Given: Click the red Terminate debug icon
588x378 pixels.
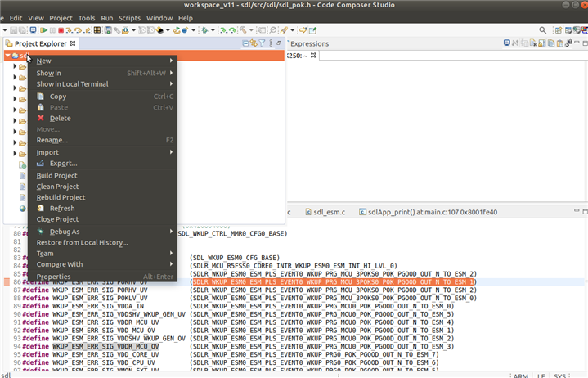Looking at the screenshot, I should click(x=61, y=30).
